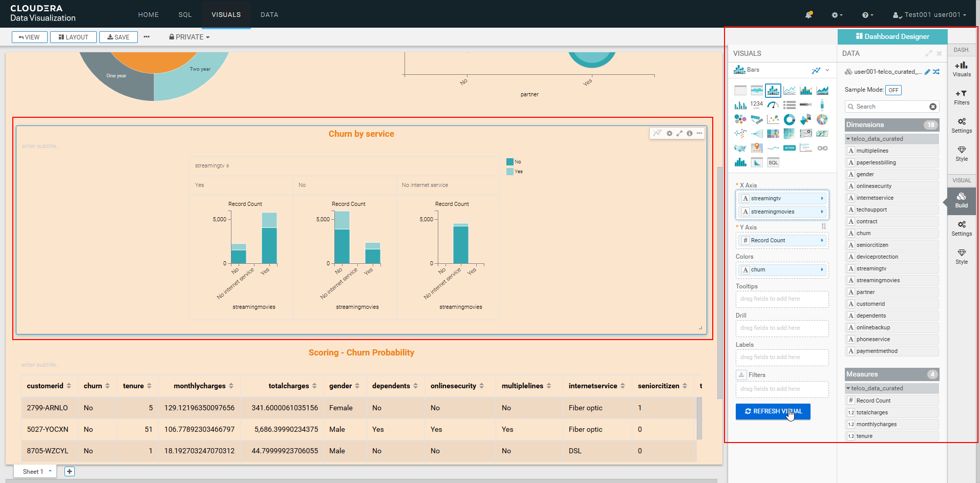Go to the HOME tab

[148, 15]
